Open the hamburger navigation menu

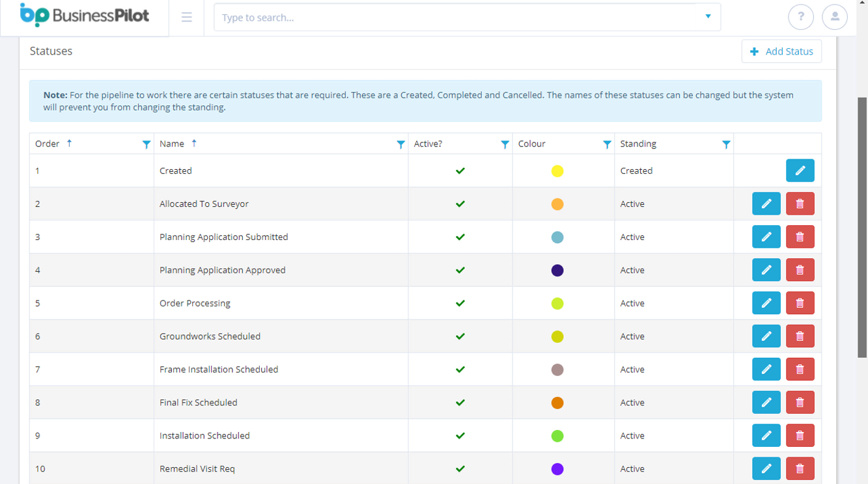(x=186, y=18)
